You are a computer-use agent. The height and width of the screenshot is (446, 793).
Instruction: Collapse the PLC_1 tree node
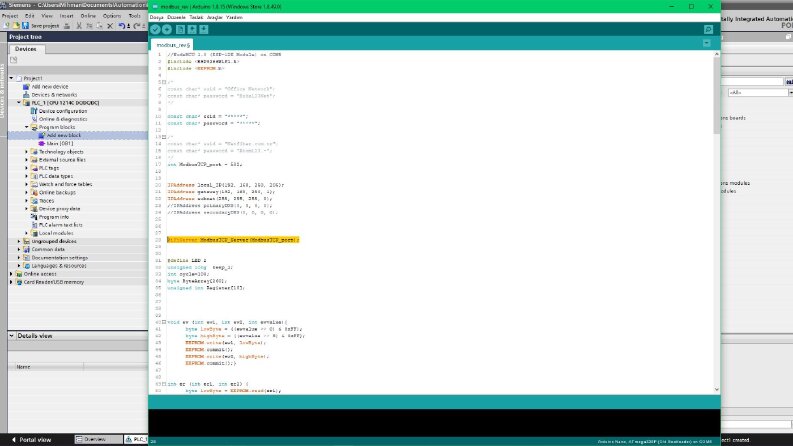pyautogui.click(x=19, y=103)
